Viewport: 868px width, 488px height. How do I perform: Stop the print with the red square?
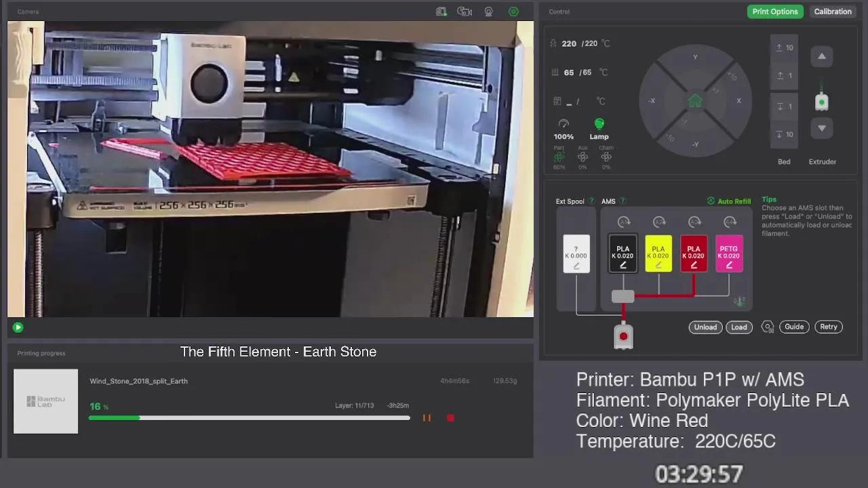tap(450, 418)
